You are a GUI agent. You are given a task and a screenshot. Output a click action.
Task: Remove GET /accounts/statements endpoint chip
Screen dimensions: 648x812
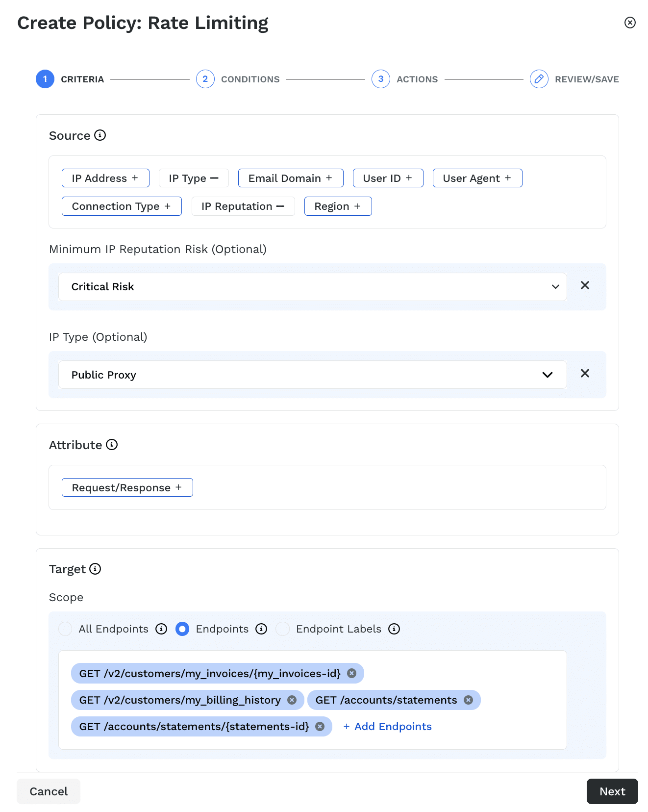(468, 700)
